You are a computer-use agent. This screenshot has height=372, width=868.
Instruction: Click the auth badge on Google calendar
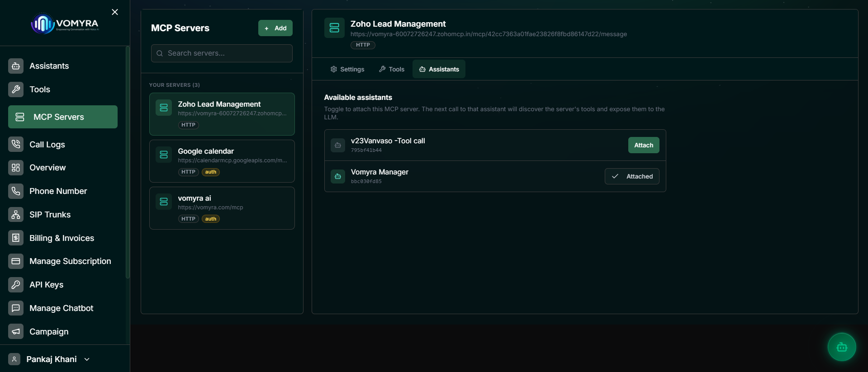pos(211,172)
